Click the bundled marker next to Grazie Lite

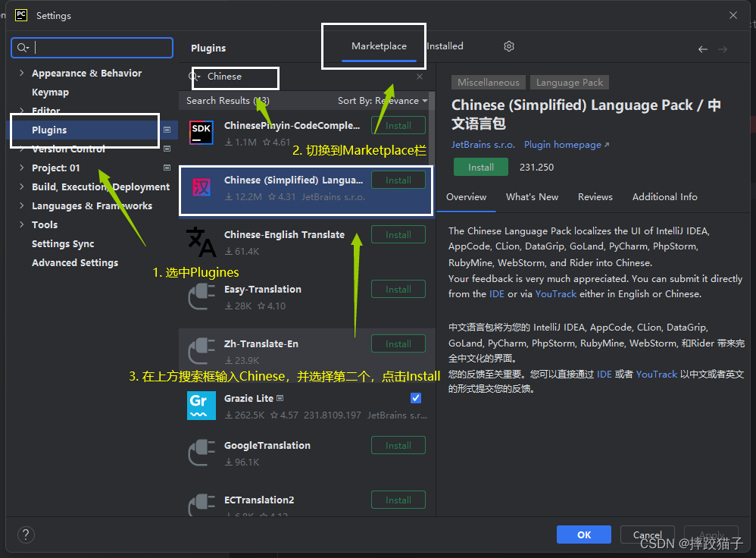[x=280, y=398]
